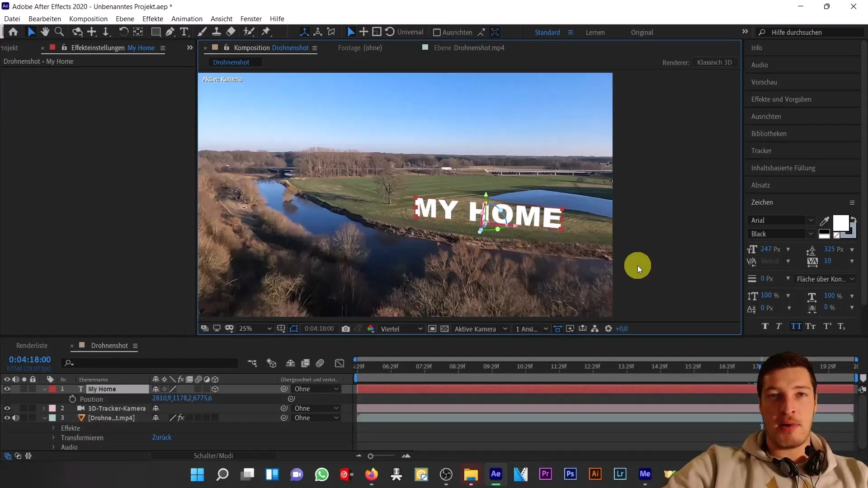Viewport: 868px width, 488px height.
Task: Open the Komposition menu
Action: 88,19
